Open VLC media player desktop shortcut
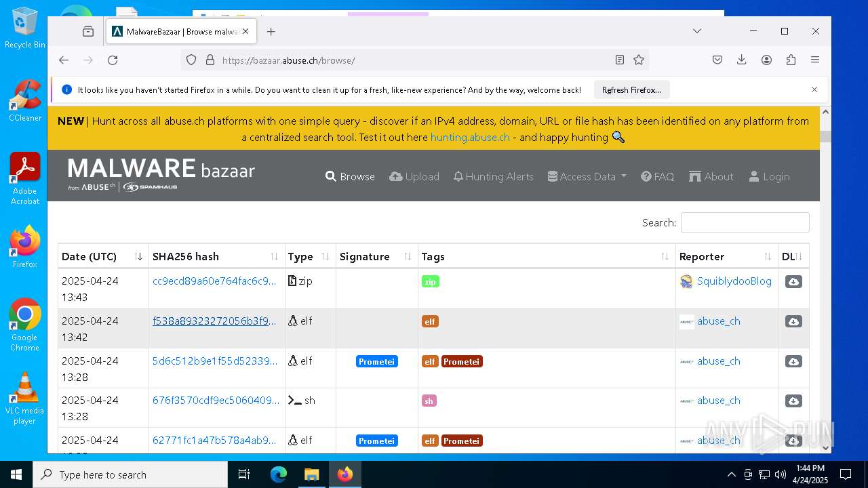Viewport: 868px width, 488px height. (25, 399)
